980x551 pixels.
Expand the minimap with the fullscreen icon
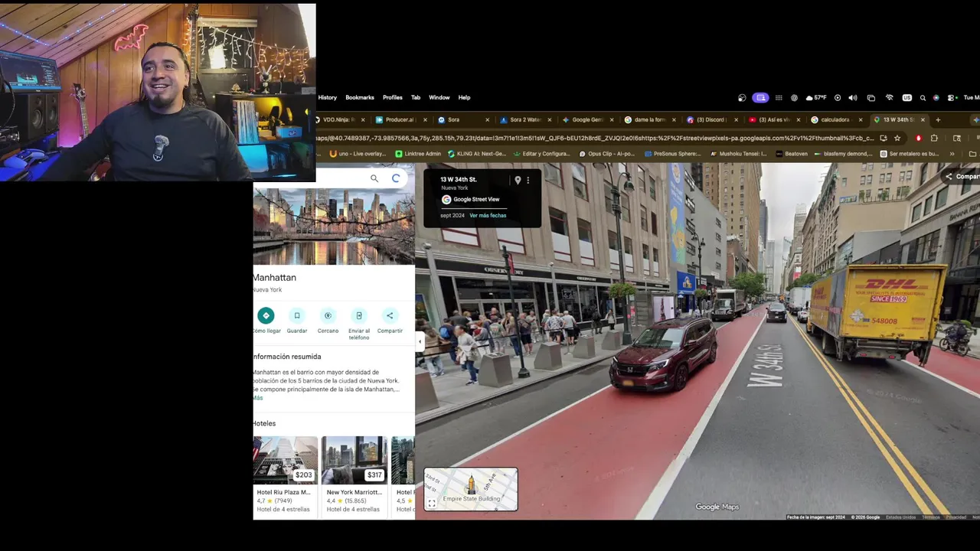coord(432,503)
